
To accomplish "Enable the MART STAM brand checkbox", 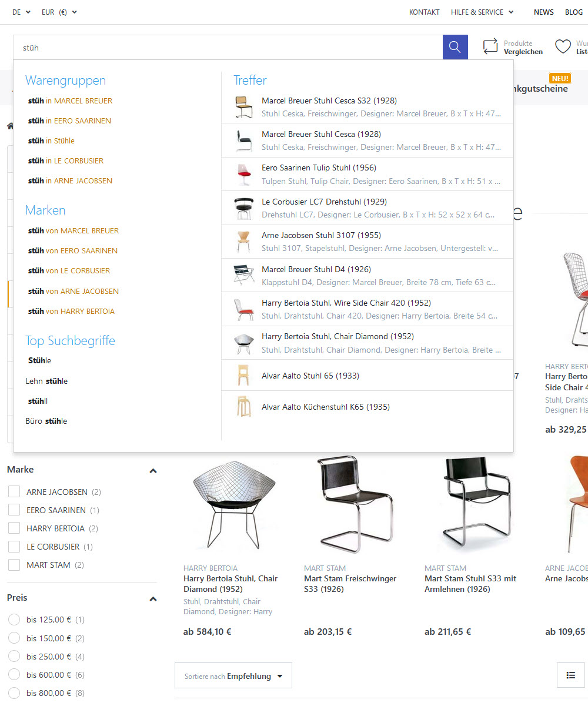I will point(14,565).
